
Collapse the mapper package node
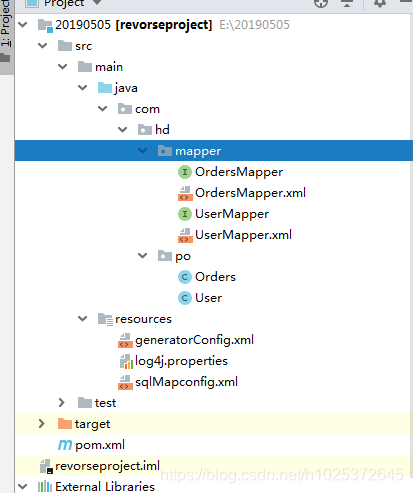coord(143,151)
